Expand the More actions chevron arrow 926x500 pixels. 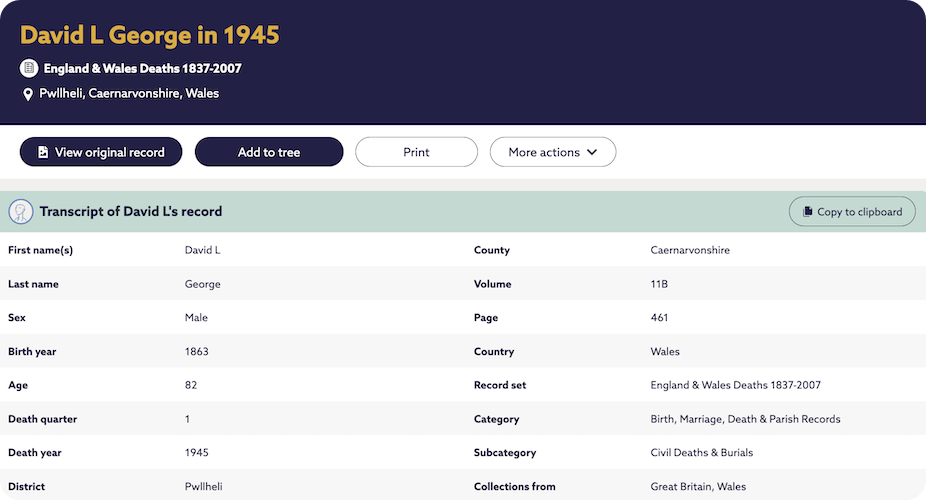(592, 152)
